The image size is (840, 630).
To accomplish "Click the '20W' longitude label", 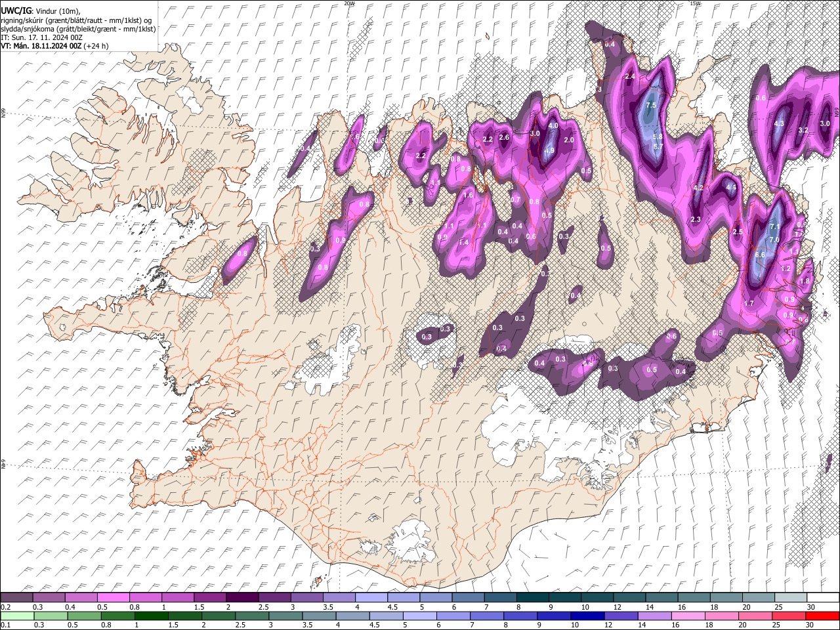I will pos(349,3).
